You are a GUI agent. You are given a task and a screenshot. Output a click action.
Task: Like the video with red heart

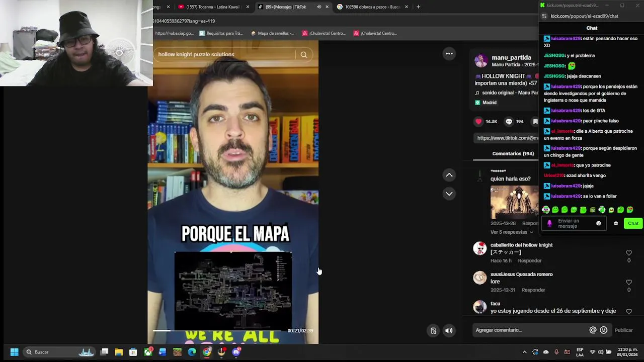tap(478, 121)
